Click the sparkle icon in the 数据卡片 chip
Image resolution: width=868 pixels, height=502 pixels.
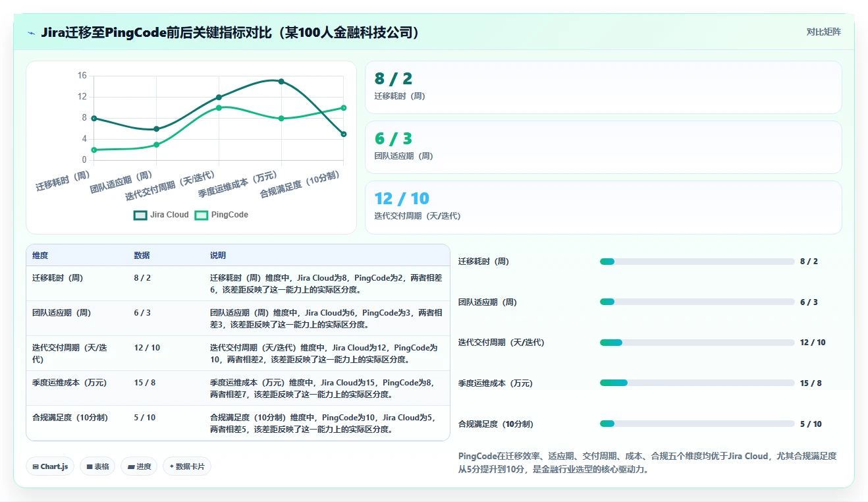pyautogui.click(x=171, y=466)
